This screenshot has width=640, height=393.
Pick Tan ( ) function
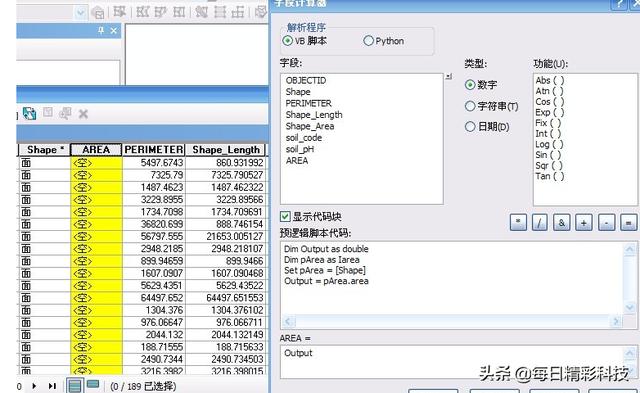(550, 176)
